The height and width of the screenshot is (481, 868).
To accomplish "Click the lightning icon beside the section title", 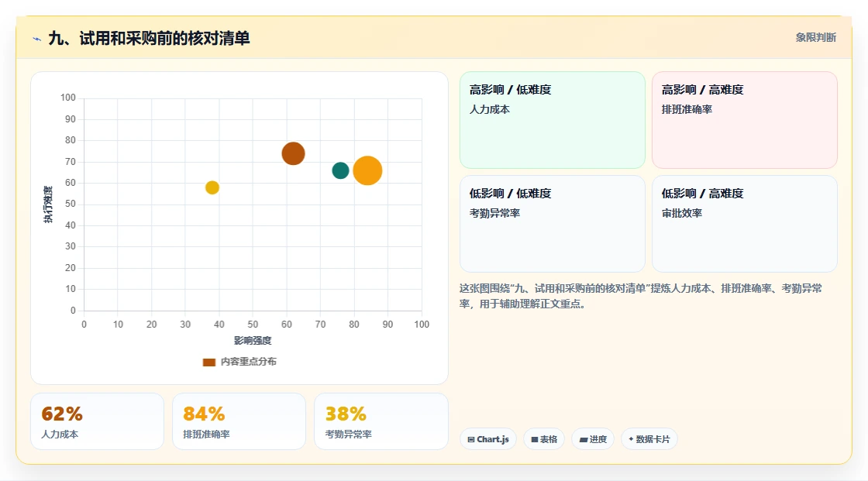I will pos(37,39).
